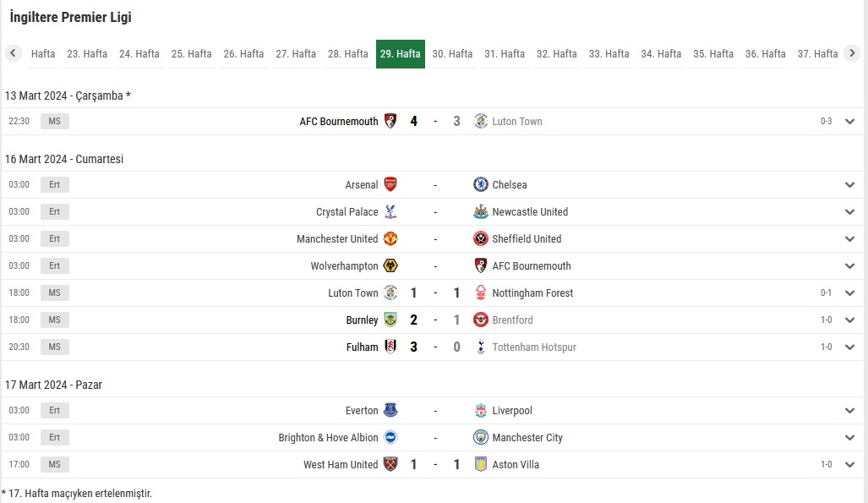Click the Everton club crest

click(390, 411)
